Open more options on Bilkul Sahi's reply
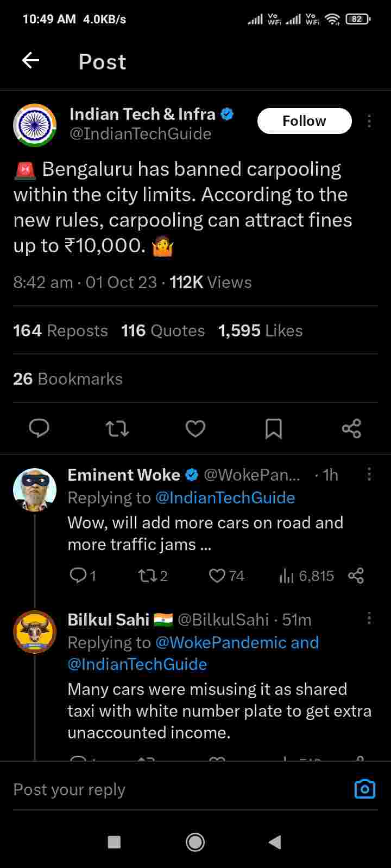The image size is (391, 868). 369,618
